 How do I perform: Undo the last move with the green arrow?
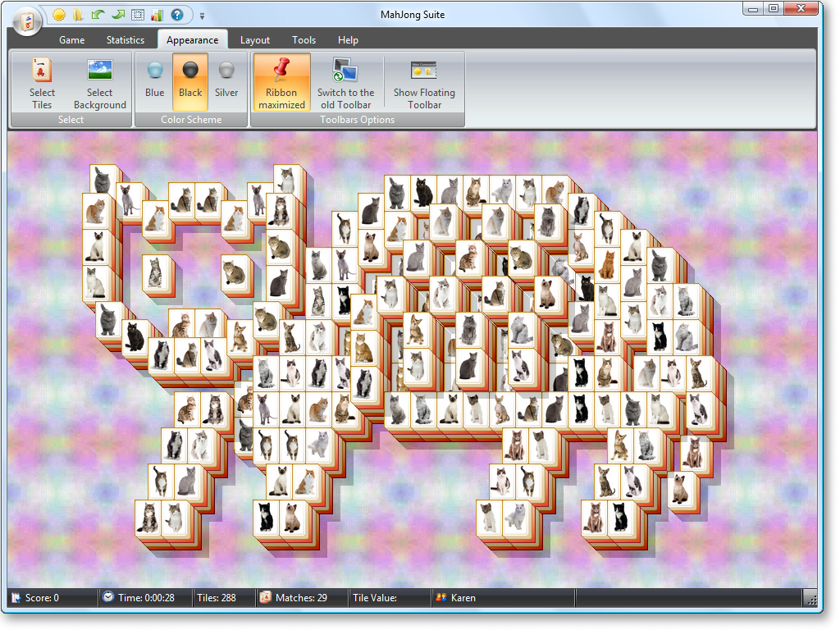[x=98, y=15]
